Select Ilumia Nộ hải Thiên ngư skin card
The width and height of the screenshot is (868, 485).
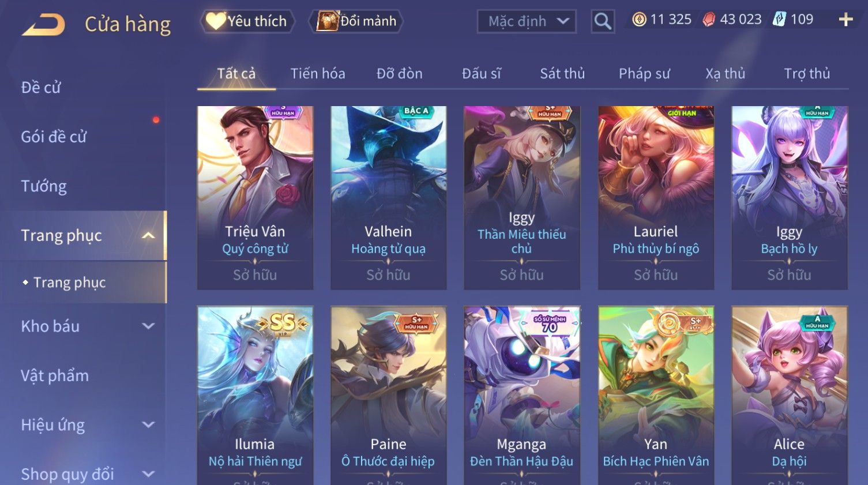click(255, 396)
